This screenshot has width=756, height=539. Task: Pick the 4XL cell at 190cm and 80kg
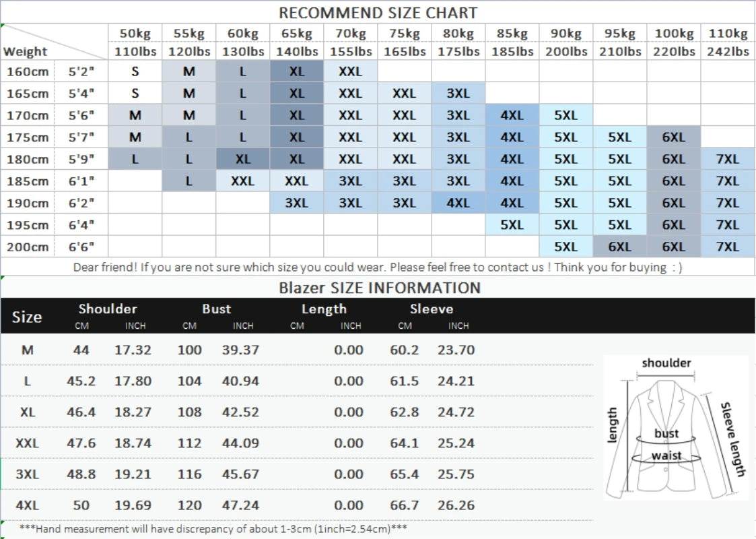458,203
